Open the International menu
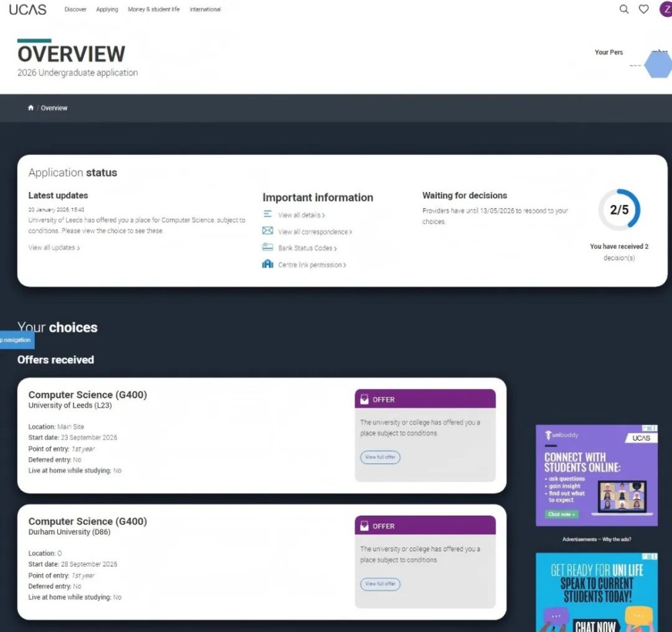 point(205,9)
